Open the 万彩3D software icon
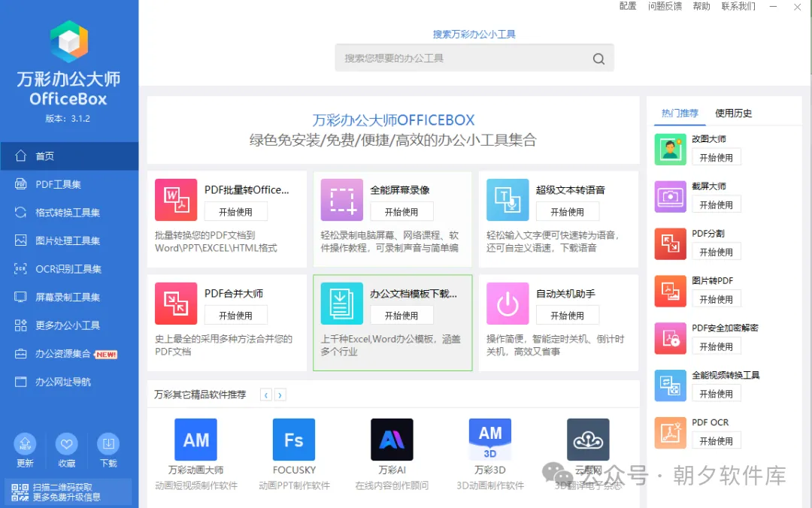Image resolution: width=812 pixels, height=508 pixels. pyautogui.click(x=489, y=439)
